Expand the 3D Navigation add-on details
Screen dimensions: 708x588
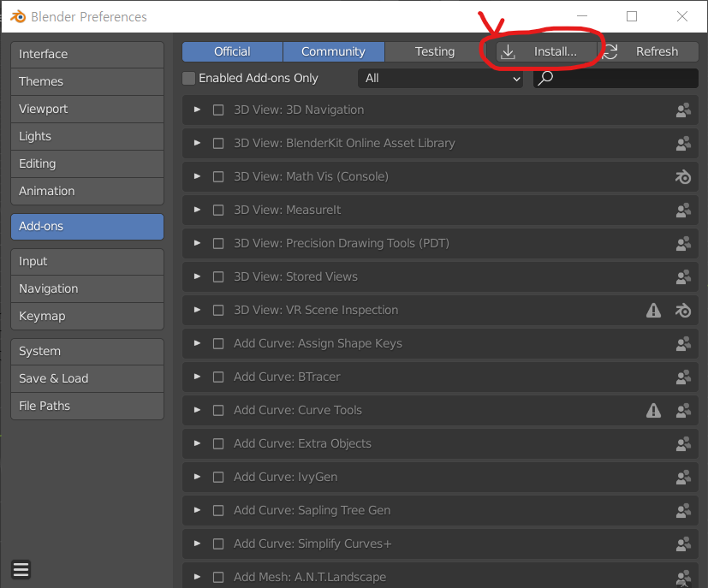pyautogui.click(x=197, y=110)
